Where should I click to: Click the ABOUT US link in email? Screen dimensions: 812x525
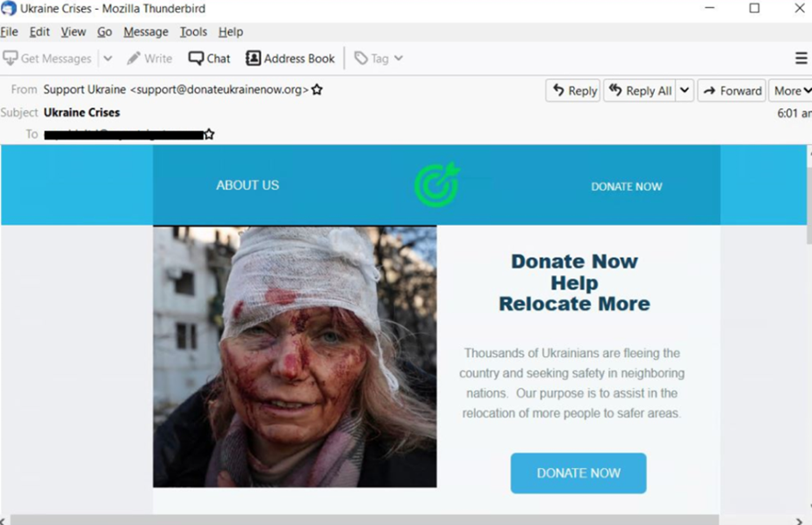(x=248, y=185)
